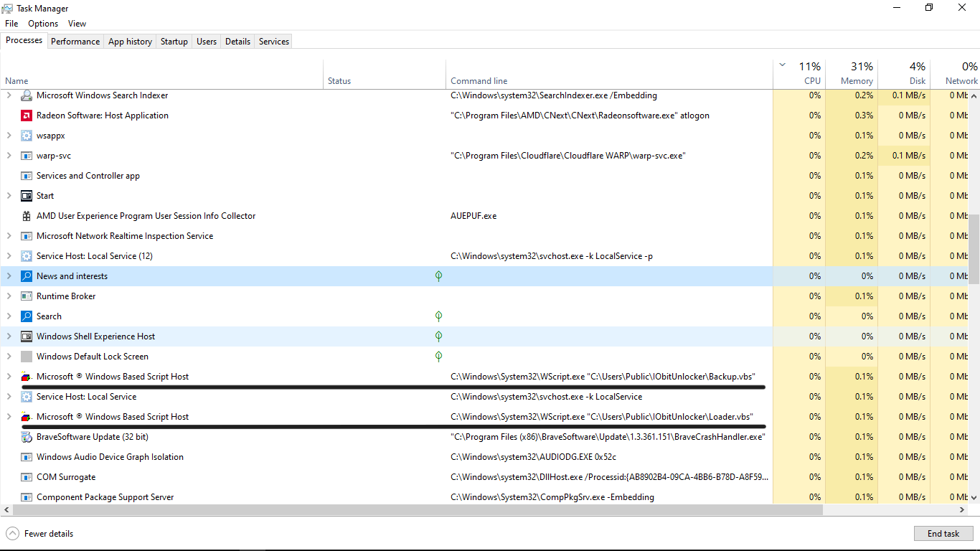
Task: Click the Fewer details button
Action: (x=39, y=533)
